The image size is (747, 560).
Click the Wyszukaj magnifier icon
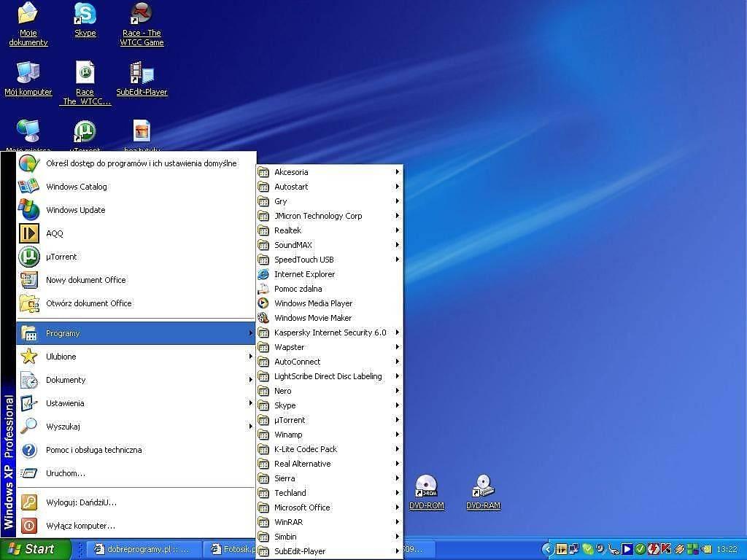click(29, 426)
